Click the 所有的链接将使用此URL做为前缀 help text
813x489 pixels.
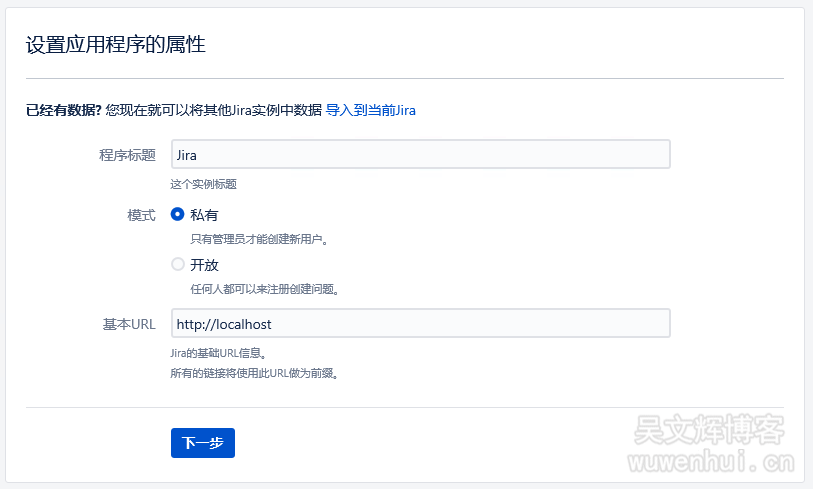(254, 374)
